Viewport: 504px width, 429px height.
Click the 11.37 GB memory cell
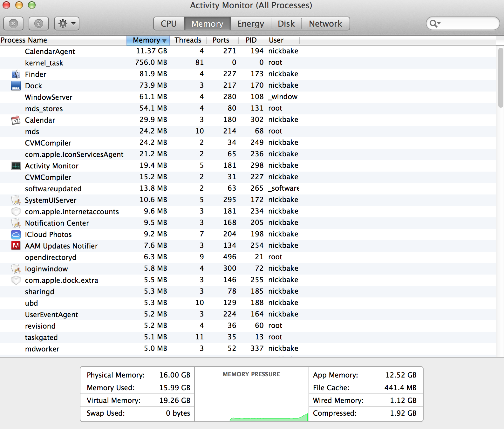pyautogui.click(x=152, y=51)
